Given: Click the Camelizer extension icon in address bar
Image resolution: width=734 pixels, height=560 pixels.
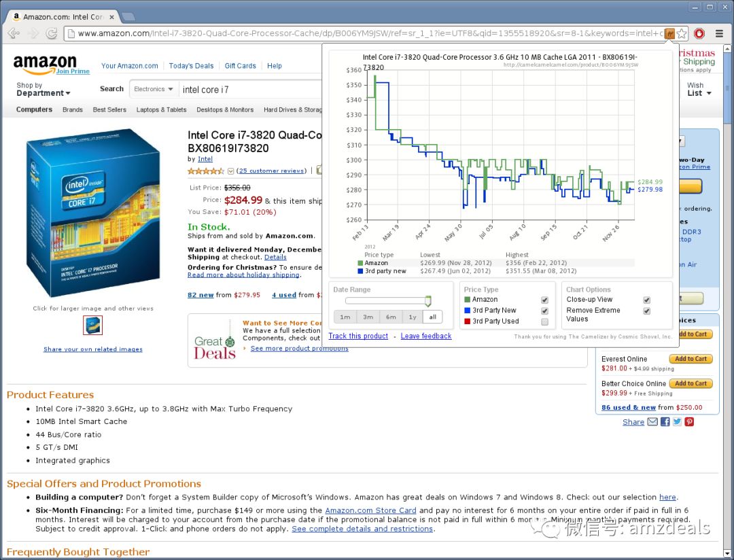Looking at the screenshot, I should pos(669,33).
